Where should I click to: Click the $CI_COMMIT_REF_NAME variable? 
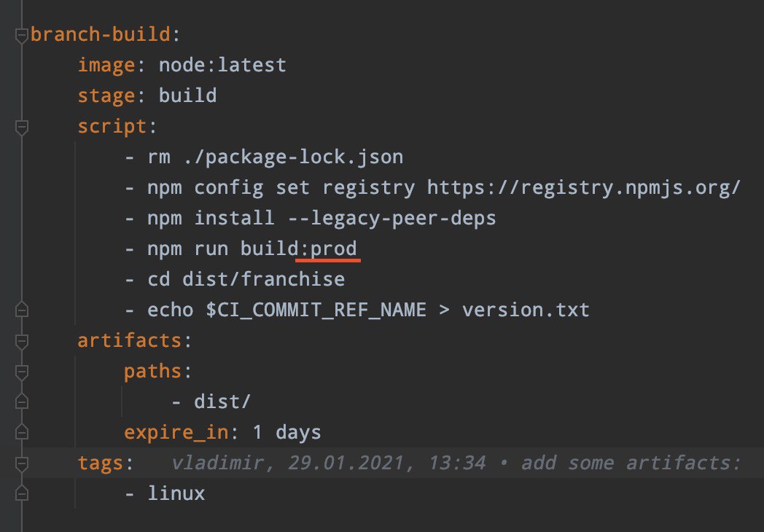(316, 310)
